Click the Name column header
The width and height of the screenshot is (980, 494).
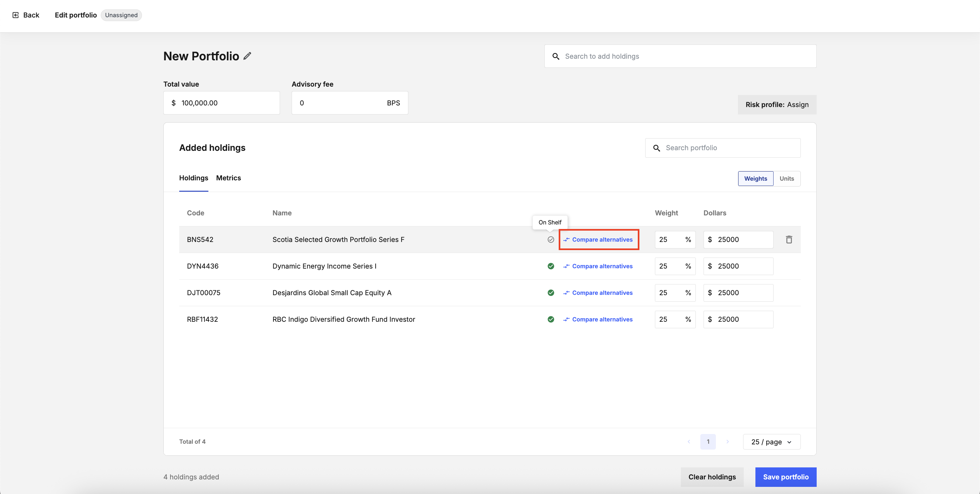pyautogui.click(x=282, y=213)
